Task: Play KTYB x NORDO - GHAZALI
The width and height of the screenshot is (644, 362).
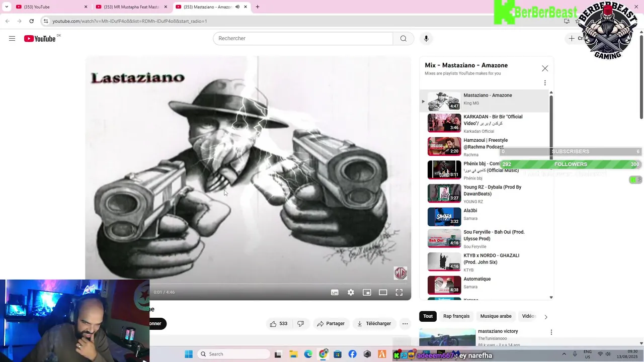Action: (x=484, y=262)
